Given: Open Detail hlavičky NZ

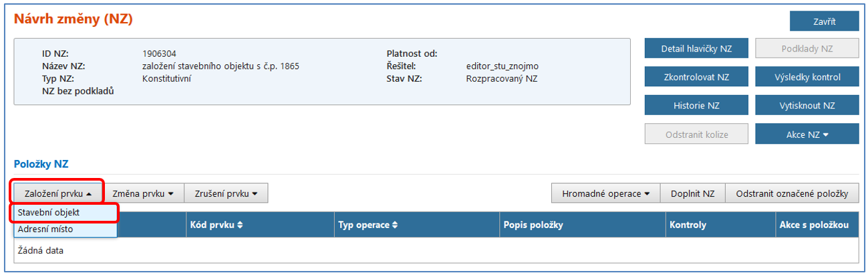Looking at the screenshot, I should pyautogui.click(x=696, y=49).
